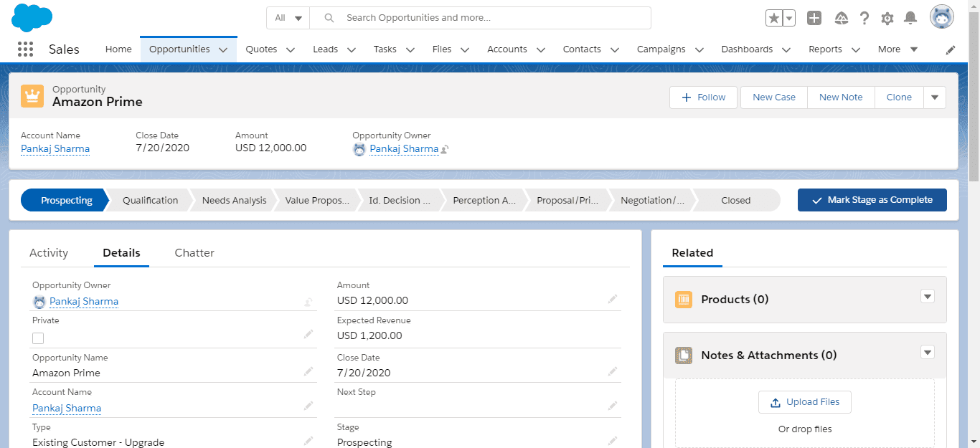This screenshot has height=448, width=980.
Task: Open the Products related list menu arrow
Action: (928, 297)
